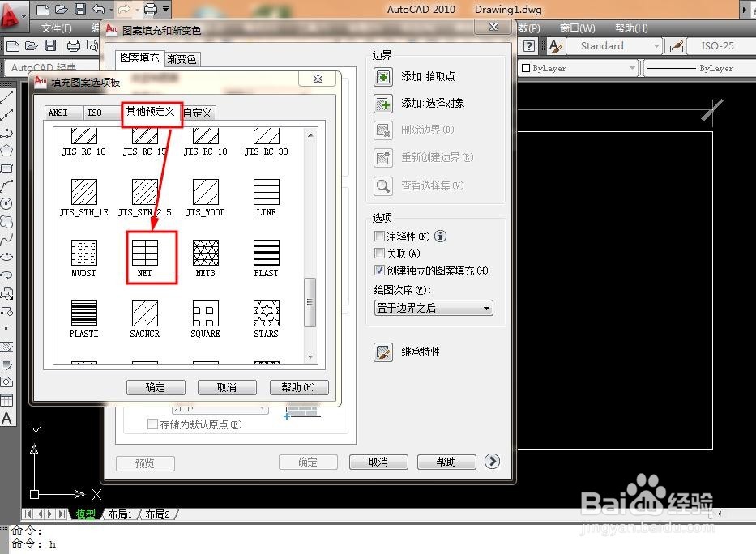Click the plot icon in standard toolbar
The image size is (756, 554).
[x=73, y=46]
